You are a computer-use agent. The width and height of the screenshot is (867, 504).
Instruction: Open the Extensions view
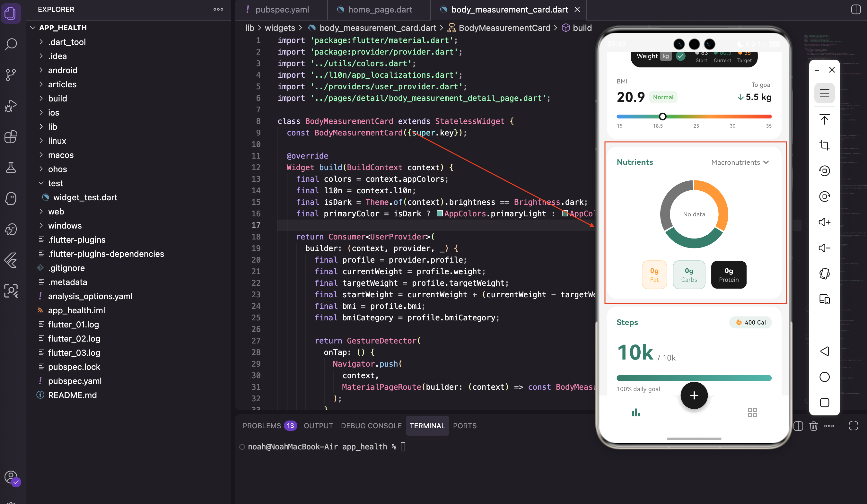click(x=11, y=136)
